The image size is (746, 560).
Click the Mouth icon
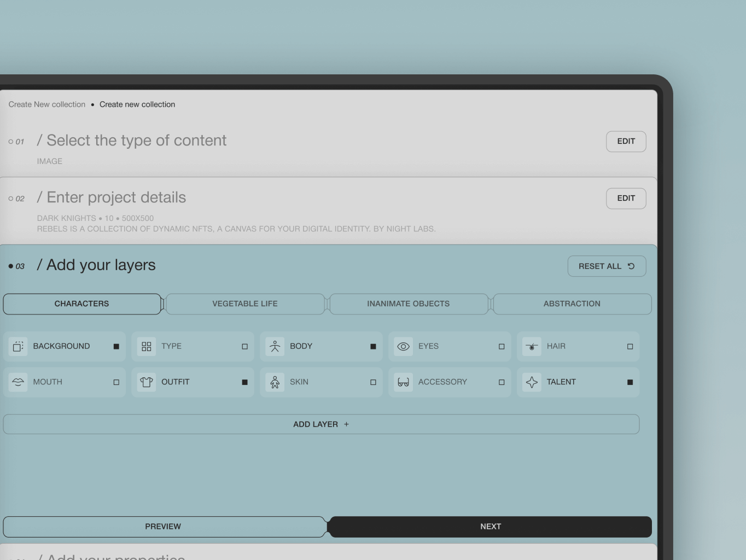[x=18, y=382]
